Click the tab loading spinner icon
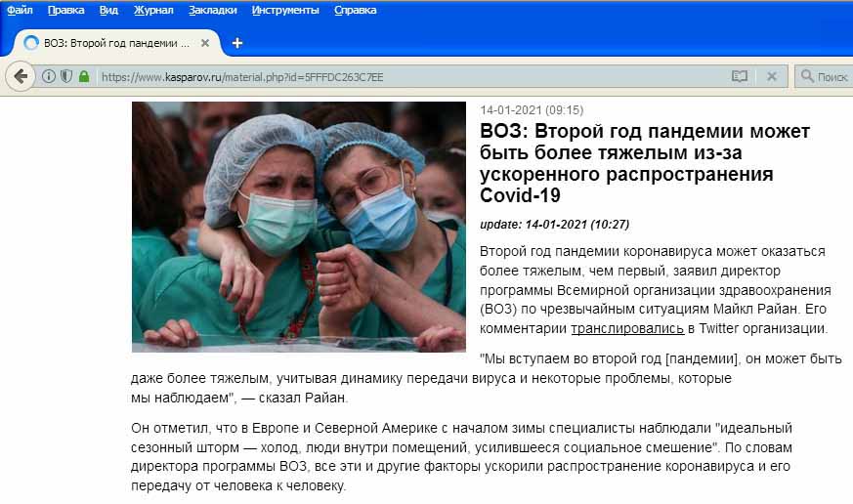The height and width of the screenshot is (504, 853). pos(31,42)
